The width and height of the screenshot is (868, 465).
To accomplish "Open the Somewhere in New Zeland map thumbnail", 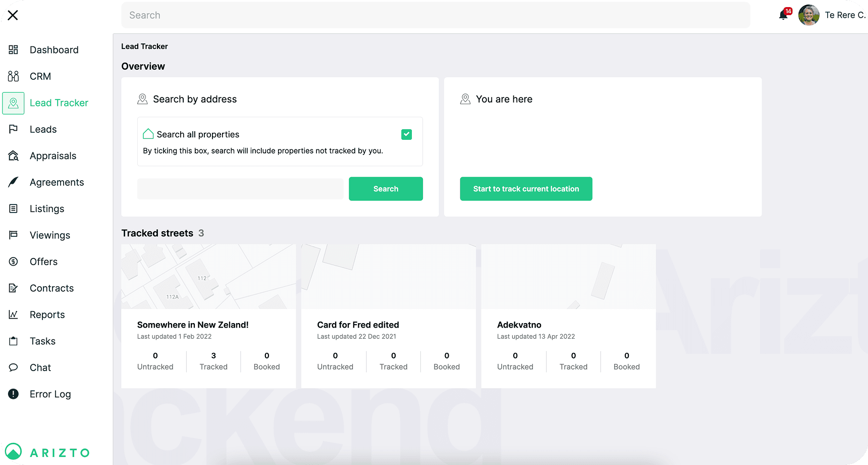I will (208, 277).
